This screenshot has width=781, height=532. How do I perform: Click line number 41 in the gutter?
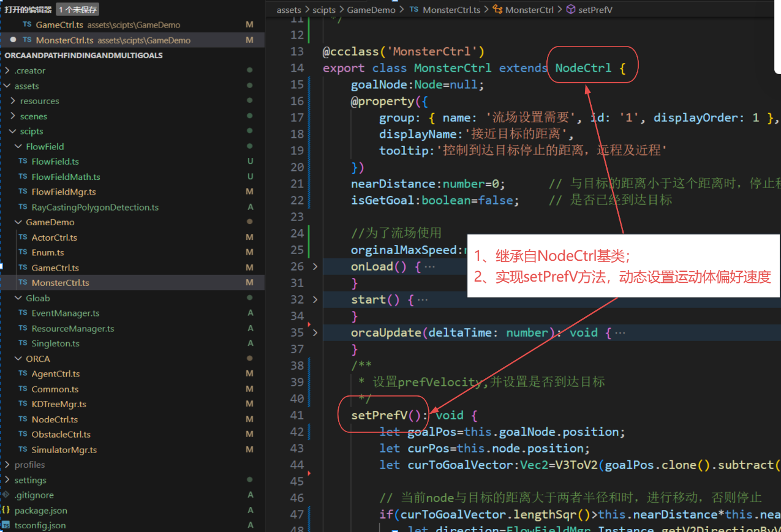pos(296,416)
